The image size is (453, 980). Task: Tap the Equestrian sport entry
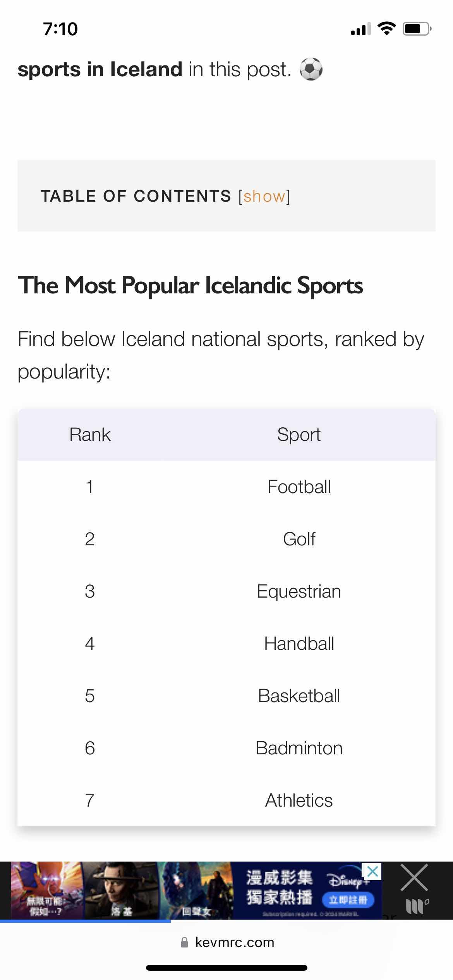coord(299,591)
